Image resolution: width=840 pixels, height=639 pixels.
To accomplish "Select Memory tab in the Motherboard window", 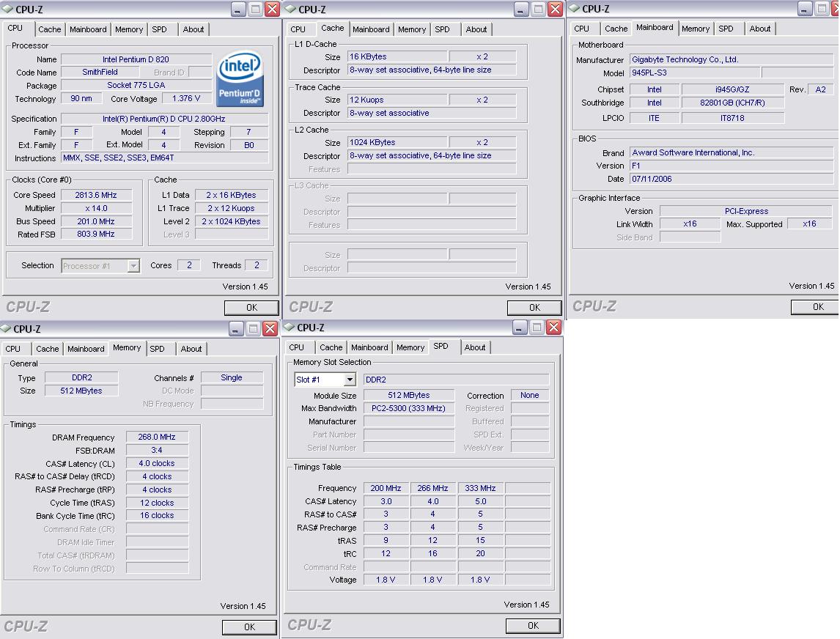I will tap(696, 29).
